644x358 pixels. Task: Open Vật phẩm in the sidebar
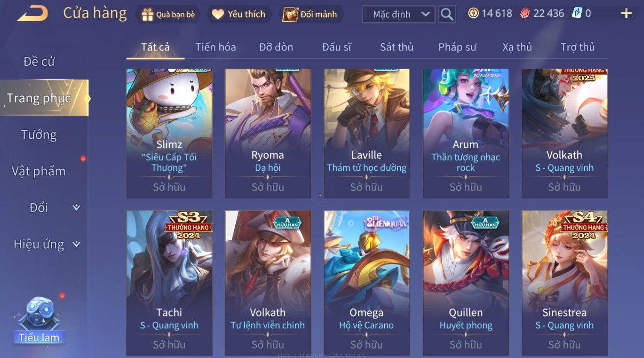point(38,171)
